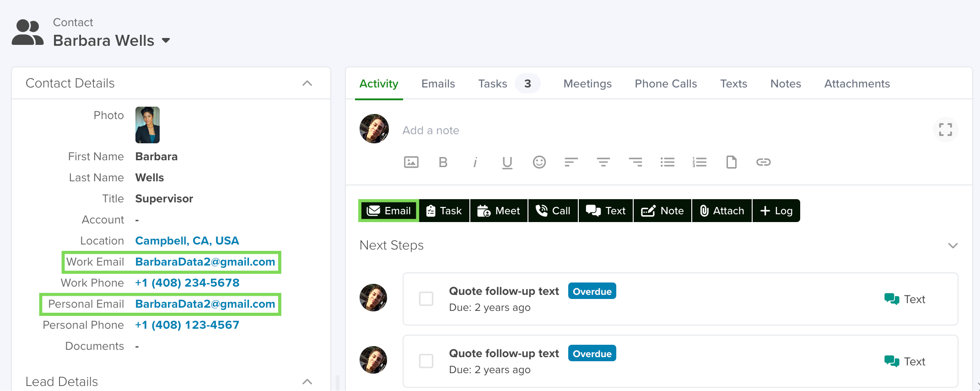Switch to the Activity tab
The width and height of the screenshot is (980, 391).
pos(379,84)
